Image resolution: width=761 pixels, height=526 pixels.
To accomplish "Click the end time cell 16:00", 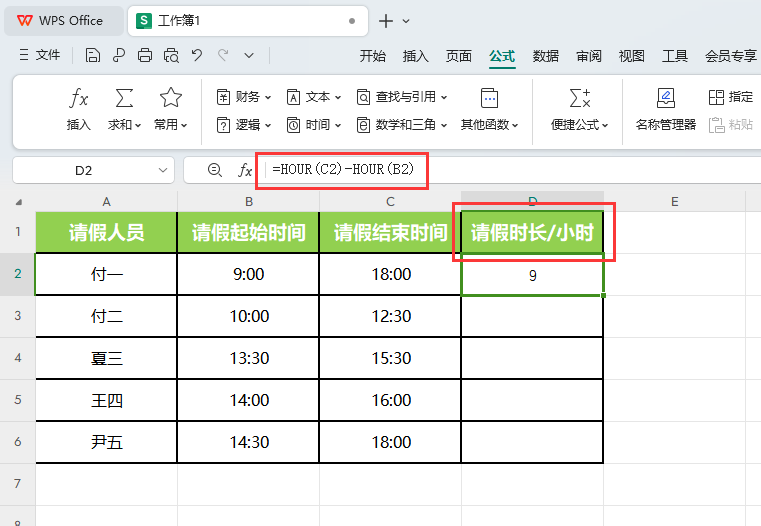I will point(390,400).
